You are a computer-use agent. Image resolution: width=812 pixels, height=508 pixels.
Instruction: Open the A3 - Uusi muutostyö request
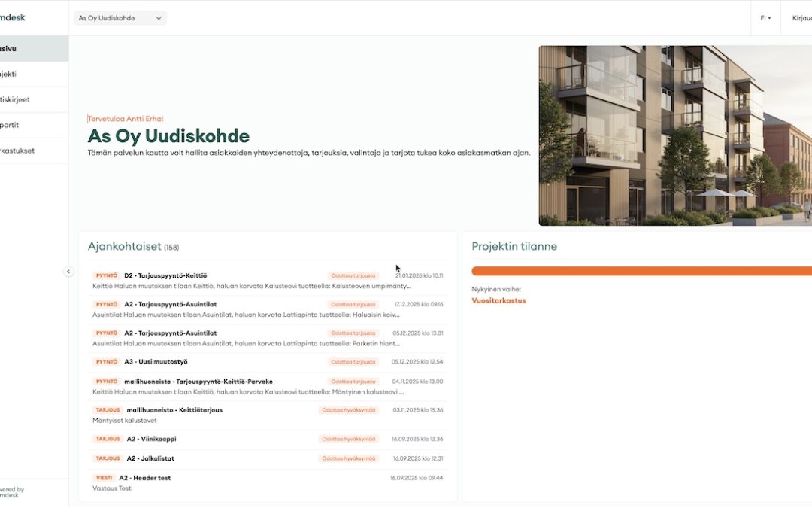click(x=156, y=362)
